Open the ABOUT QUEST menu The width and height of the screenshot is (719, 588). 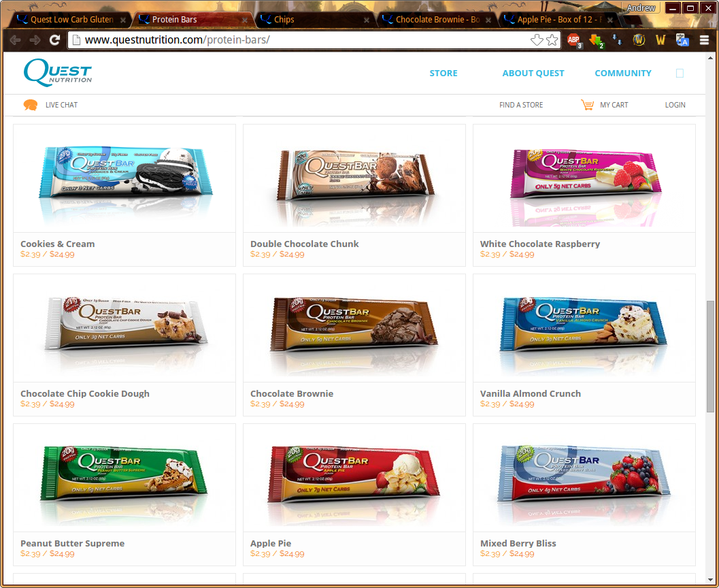click(533, 73)
